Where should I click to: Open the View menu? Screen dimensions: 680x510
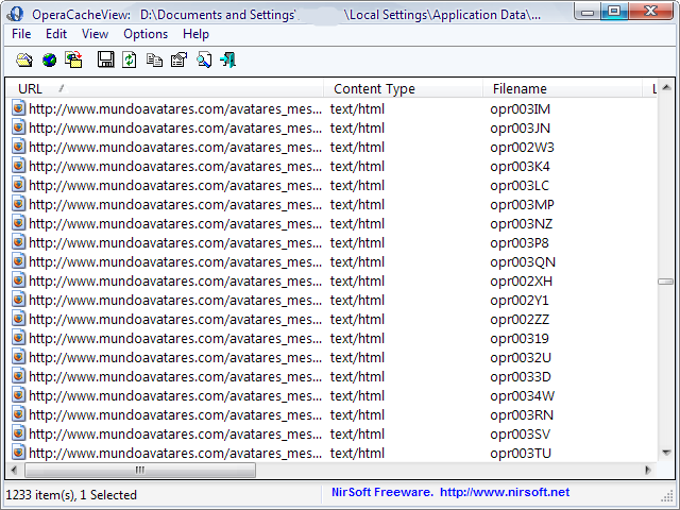(95, 34)
